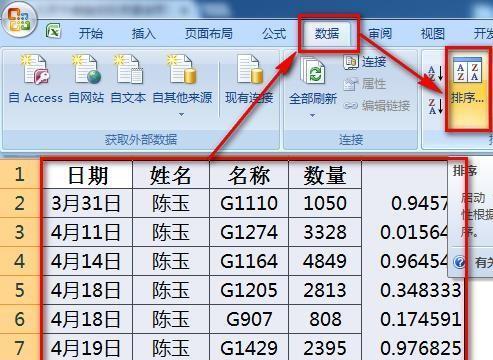Open existing connections (现有连接)

(249, 79)
